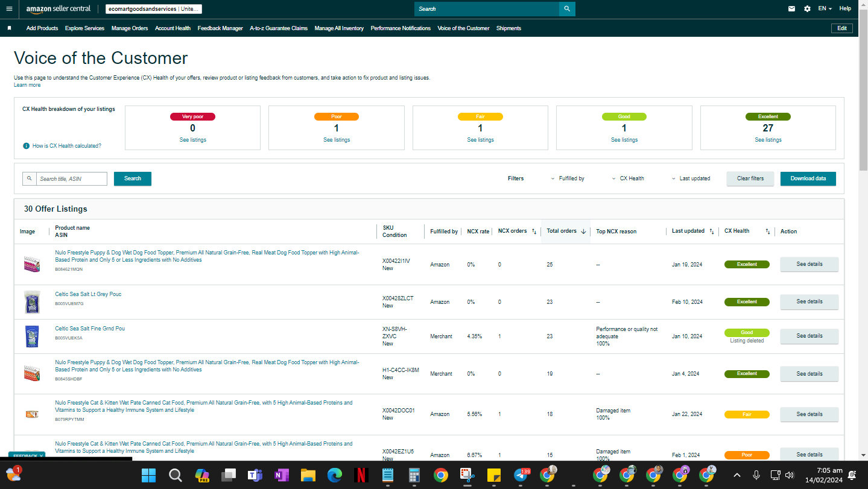The height and width of the screenshot is (489, 868).
Task: Open Help link in header
Action: click(845, 9)
